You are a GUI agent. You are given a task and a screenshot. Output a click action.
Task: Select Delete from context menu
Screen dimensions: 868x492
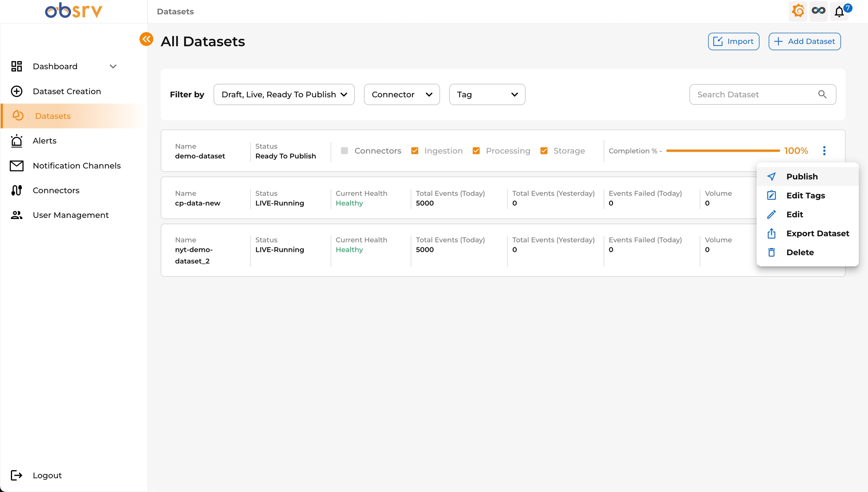(x=807, y=252)
